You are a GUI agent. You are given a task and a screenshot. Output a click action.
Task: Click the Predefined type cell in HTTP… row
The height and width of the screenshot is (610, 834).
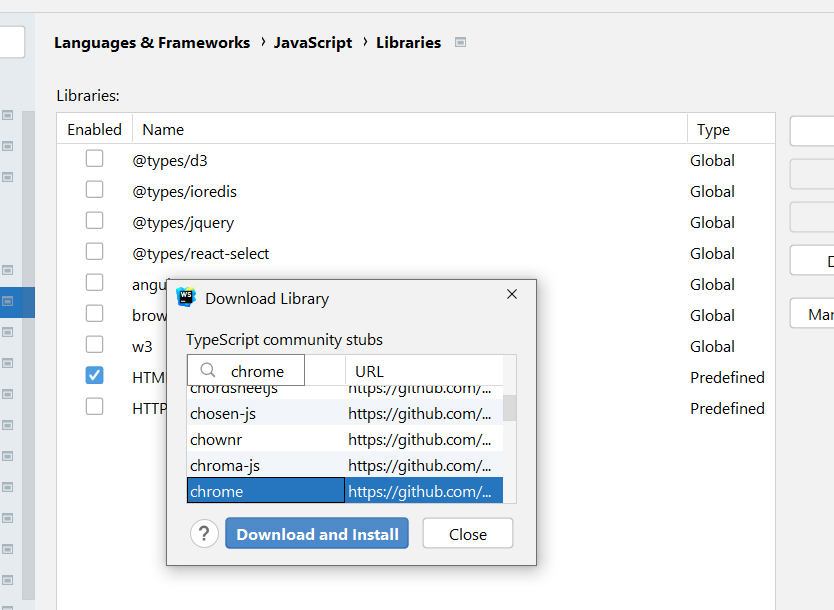[x=727, y=408]
